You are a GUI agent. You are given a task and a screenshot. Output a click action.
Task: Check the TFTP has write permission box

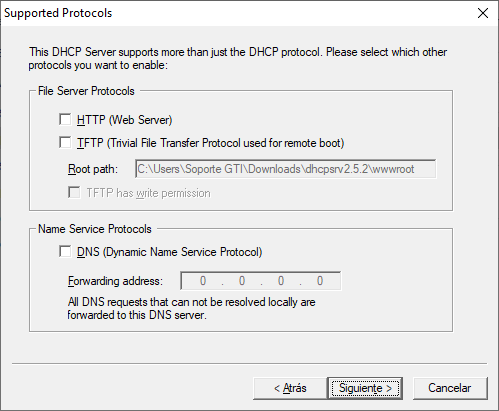click(74, 192)
